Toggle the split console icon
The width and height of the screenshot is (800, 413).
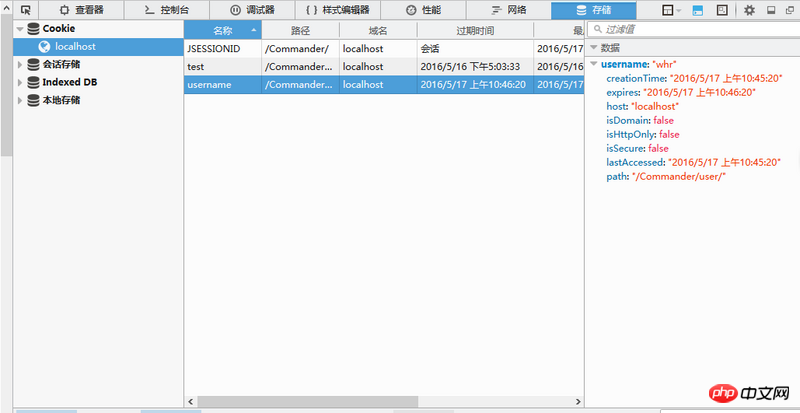(698, 10)
